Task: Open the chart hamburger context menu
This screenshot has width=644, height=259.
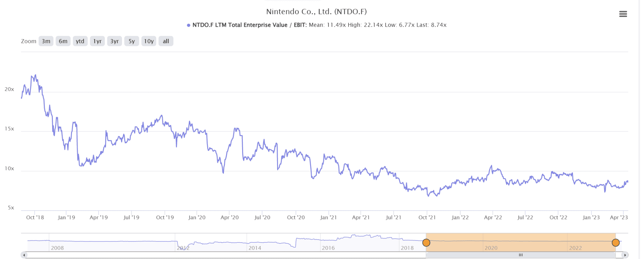Action: point(623,14)
